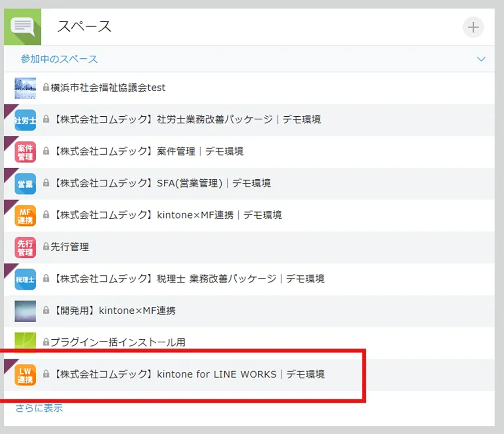This screenshot has width=504, height=434.
Task: Click the green プラグイン一括インストール用 thumbnail
Action: 25,342
